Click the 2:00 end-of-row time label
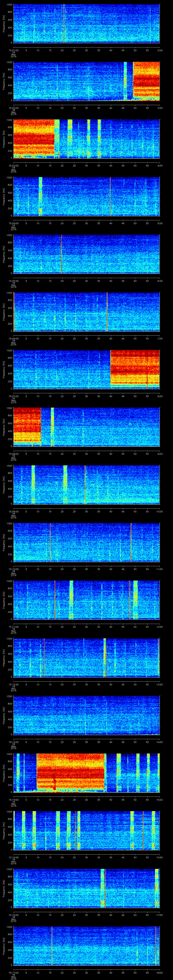 point(160,50)
